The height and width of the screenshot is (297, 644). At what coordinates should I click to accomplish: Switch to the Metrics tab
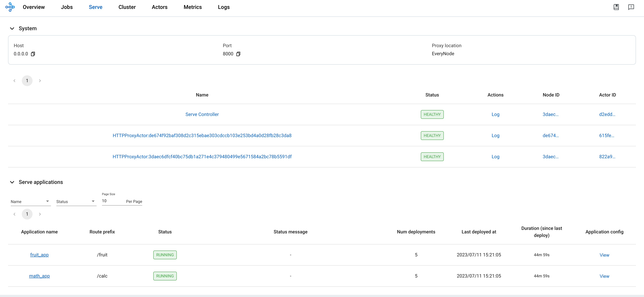pyautogui.click(x=193, y=7)
